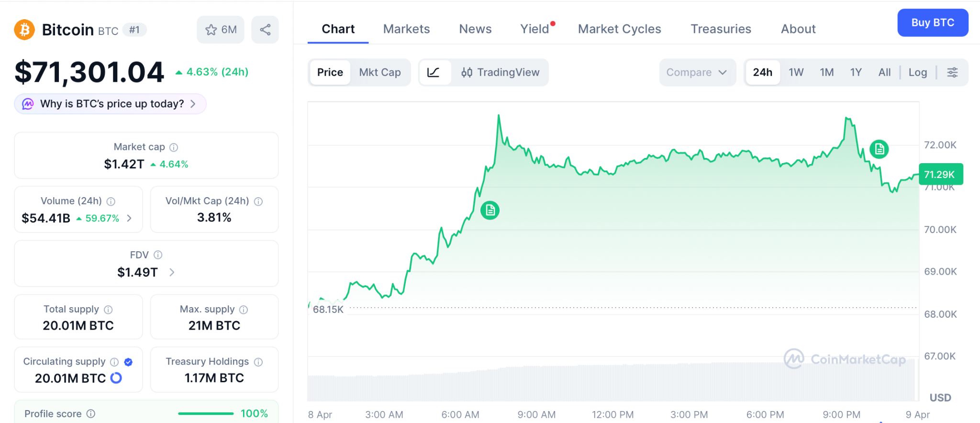Open "Why is BTC's price up today?"

(x=111, y=104)
